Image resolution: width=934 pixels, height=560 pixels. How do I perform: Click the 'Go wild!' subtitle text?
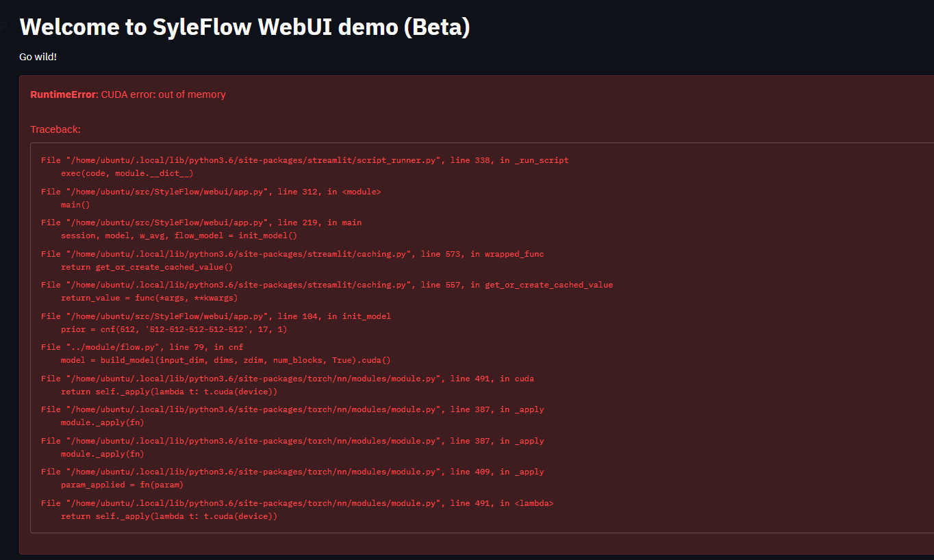(x=38, y=57)
